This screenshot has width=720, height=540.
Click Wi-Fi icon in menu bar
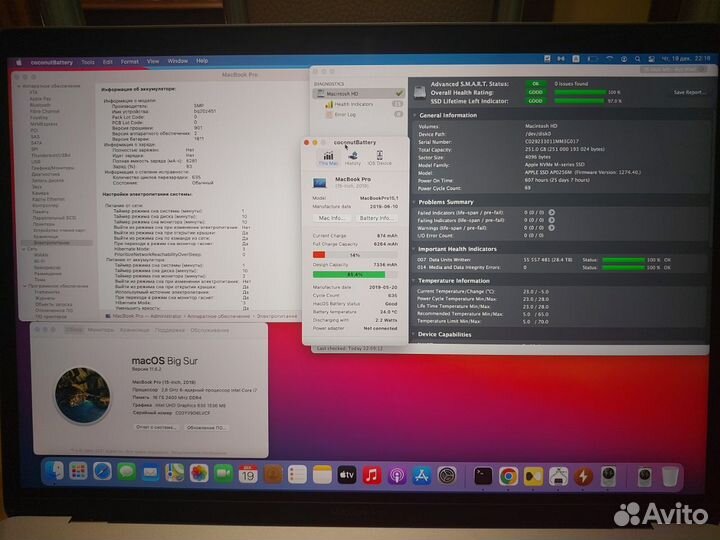pos(609,59)
